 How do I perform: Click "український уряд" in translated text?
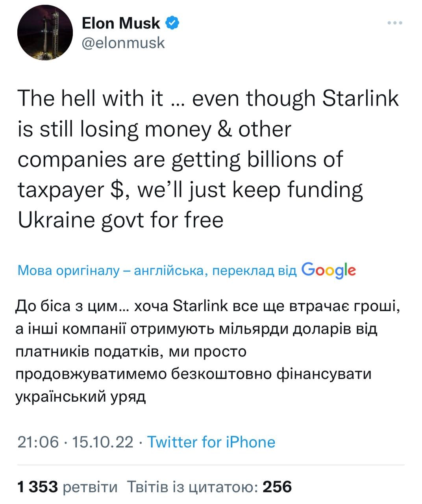[81, 396]
